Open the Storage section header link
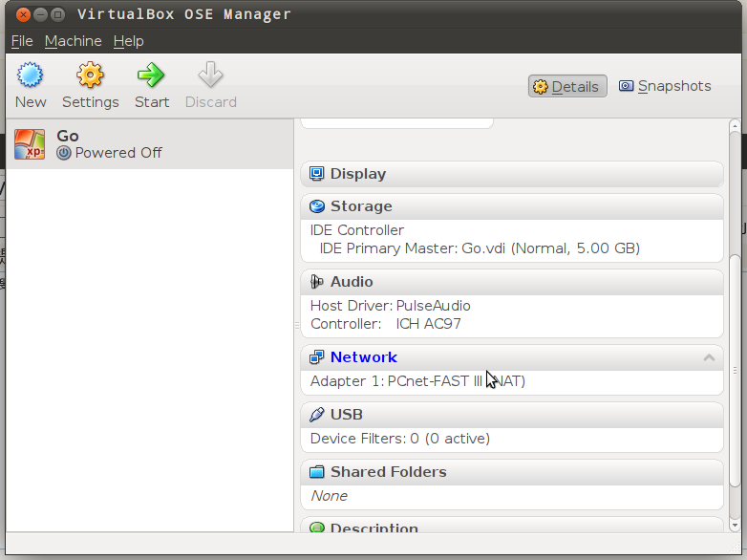The height and width of the screenshot is (560, 747). click(x=362, y=206)
